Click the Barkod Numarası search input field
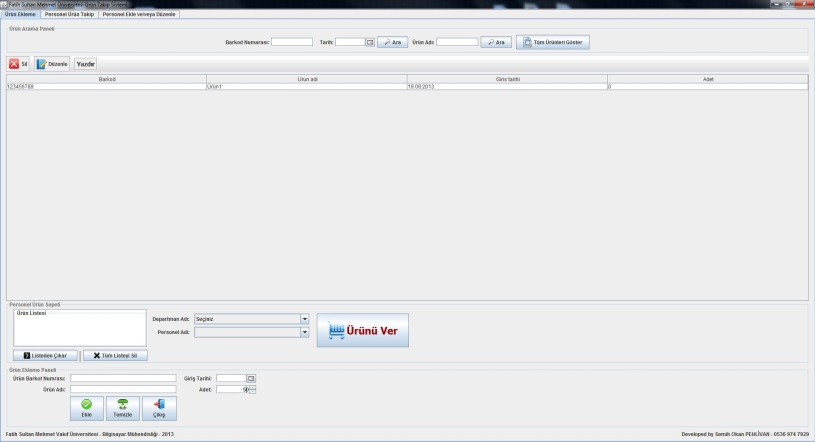The height and width of the screenshot is (442, 815). 292,42
